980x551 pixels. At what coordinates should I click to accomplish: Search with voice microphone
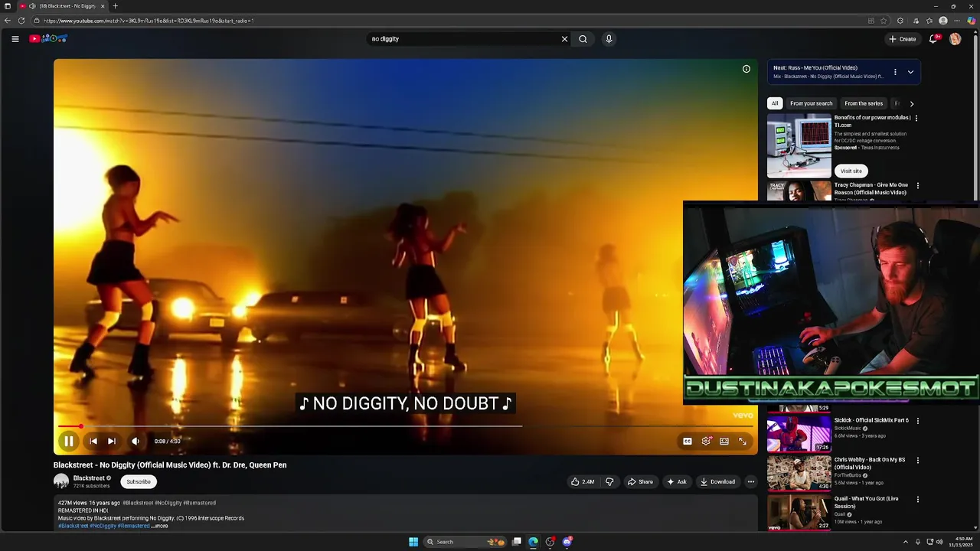(609, 39)
